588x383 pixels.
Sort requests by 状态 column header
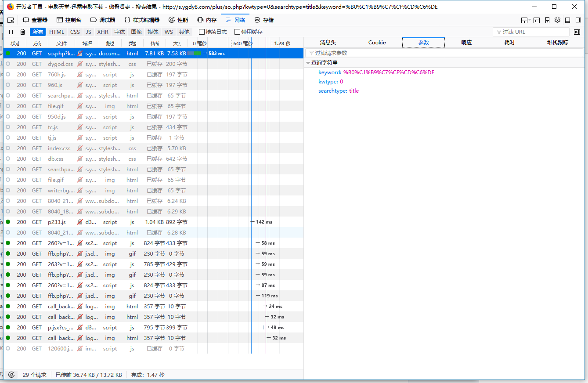click(15, 43)
